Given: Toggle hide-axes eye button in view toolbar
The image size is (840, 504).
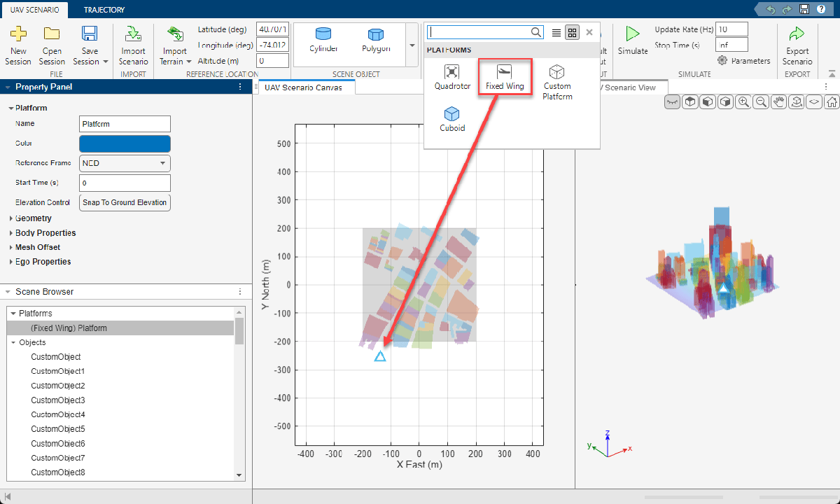Looking at the screenshot, I should (x=672, y=102).
